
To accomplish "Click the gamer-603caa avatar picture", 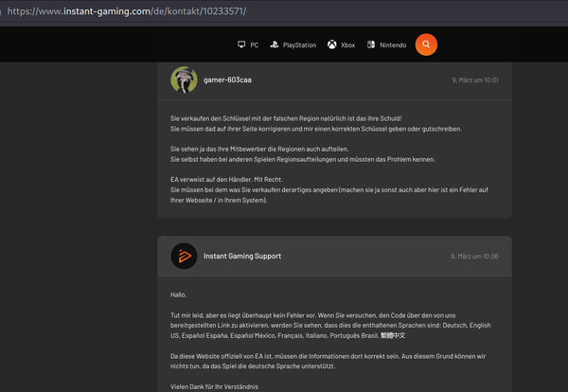I will 184,80.
